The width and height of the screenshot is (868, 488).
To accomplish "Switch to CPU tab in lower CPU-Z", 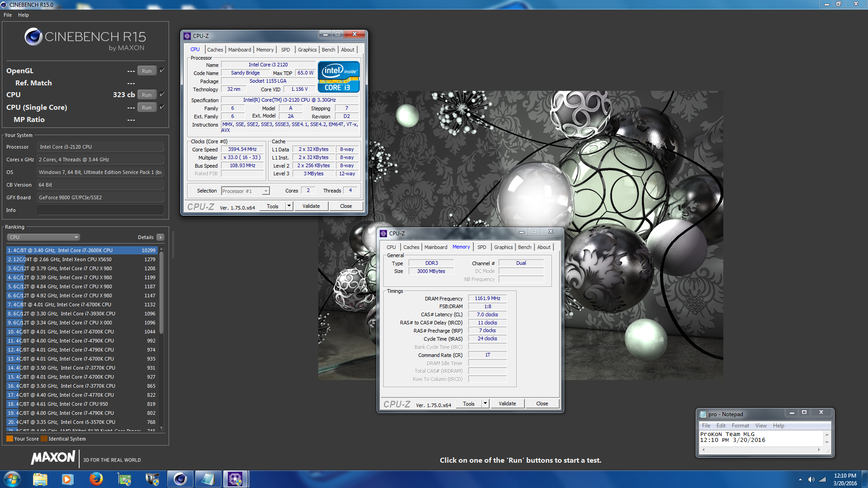I will (x=391, y=247).
